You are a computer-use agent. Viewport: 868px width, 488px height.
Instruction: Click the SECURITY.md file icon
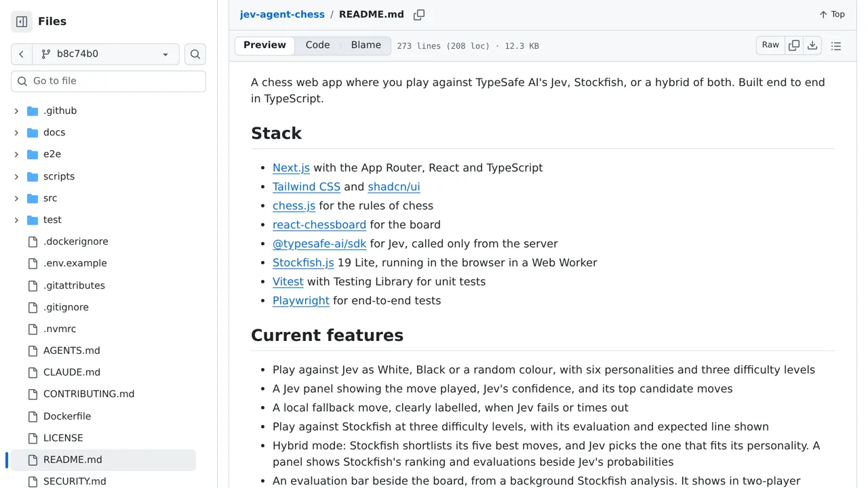pos(33,482)
